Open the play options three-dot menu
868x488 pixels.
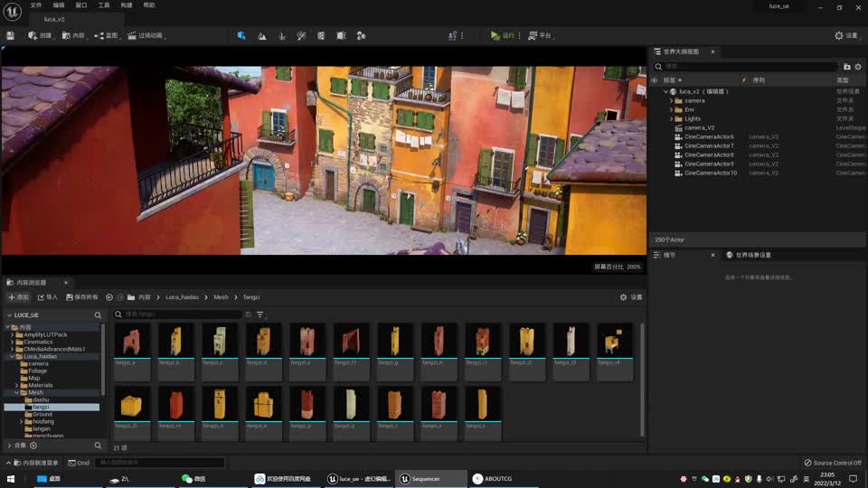pos(519,35)
